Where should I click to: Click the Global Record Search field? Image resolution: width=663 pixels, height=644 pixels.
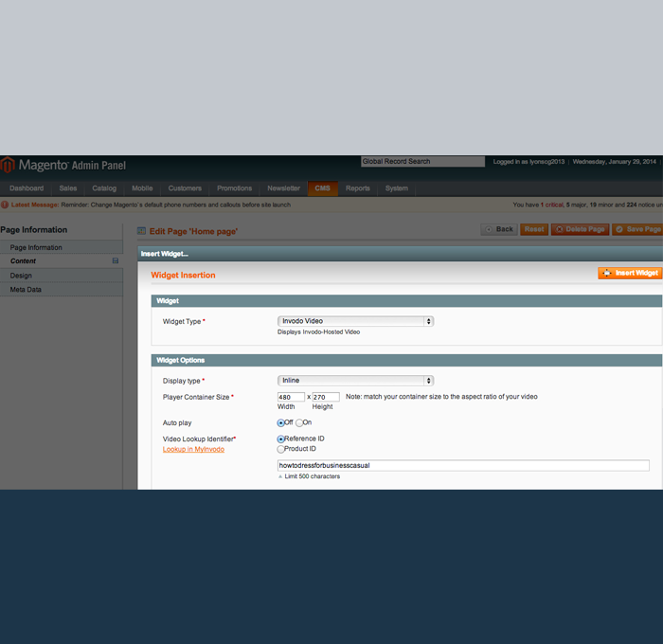tap(422, 162)
